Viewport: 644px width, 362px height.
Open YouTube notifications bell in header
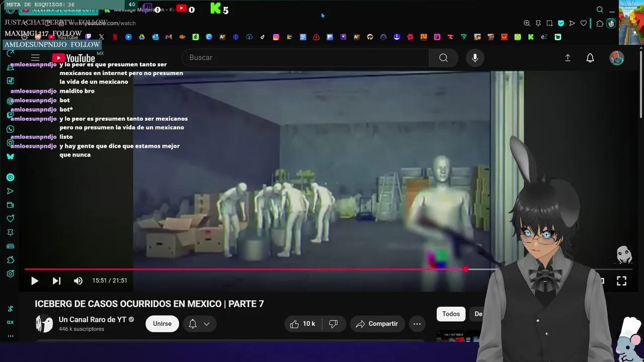point(590,58)
